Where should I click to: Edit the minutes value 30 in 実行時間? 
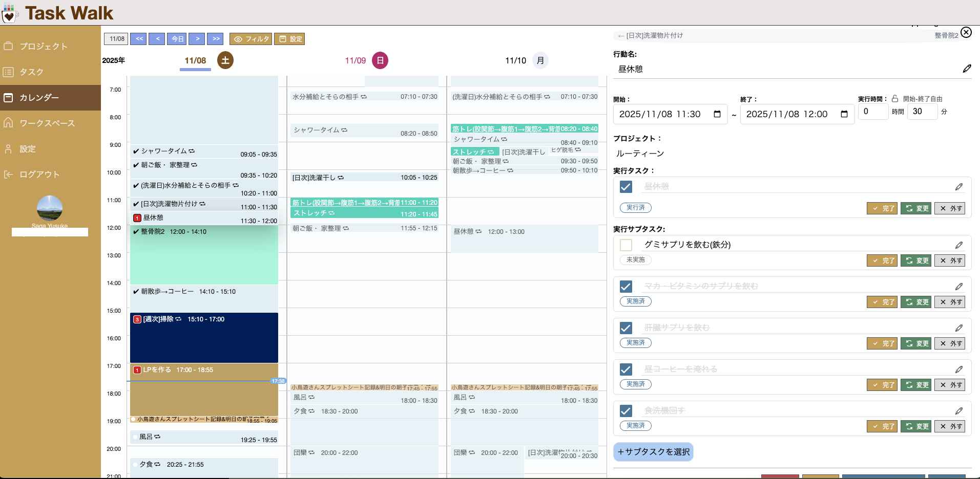pyautogui.click(x=922, y=112)
